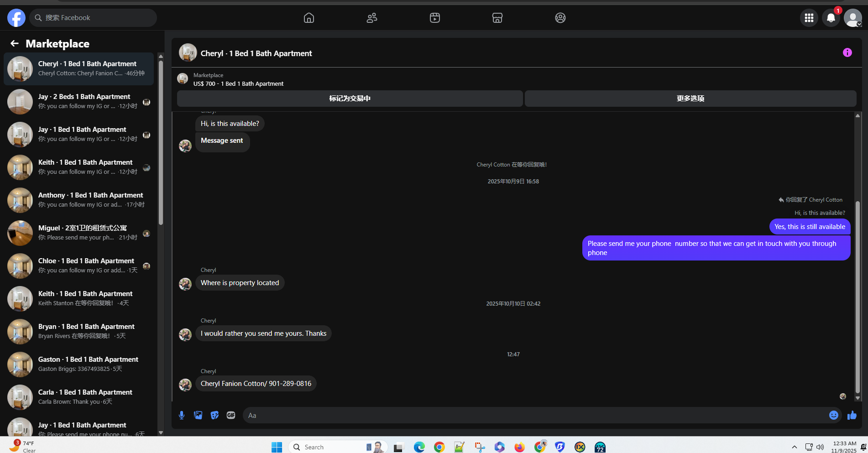Open the weather widget 74°F Clear

click(x=23, y=447)
